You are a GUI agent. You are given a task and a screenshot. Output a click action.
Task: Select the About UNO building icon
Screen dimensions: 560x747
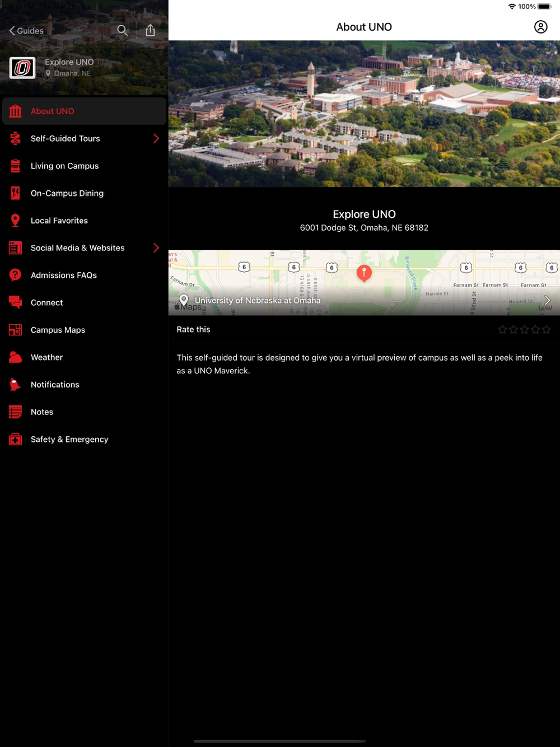(16, 111)
